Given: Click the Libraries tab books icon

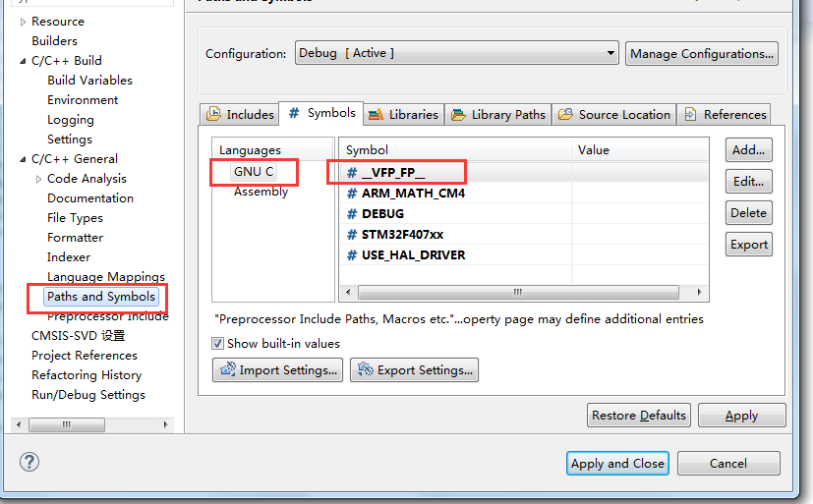Looking at the screenshot, I should [376, 115].
